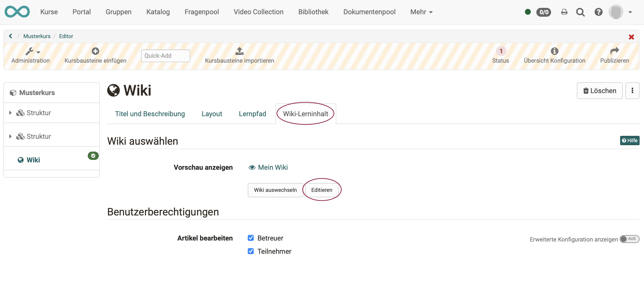This screenshot has height=283, width=644.
Task: Click the Editieren button
Action: 322,190
